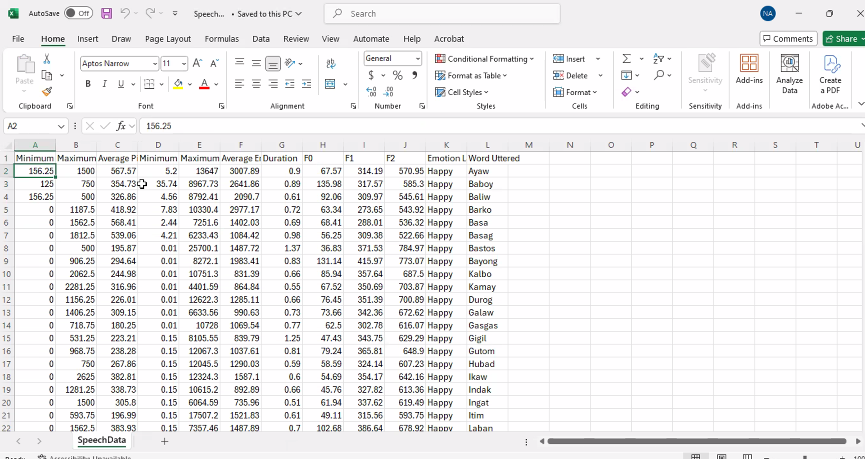Toggle the AutoSave switch
The width and height of the screenshot is (865, 459).
pyautogui.click(x=78, y=13)
